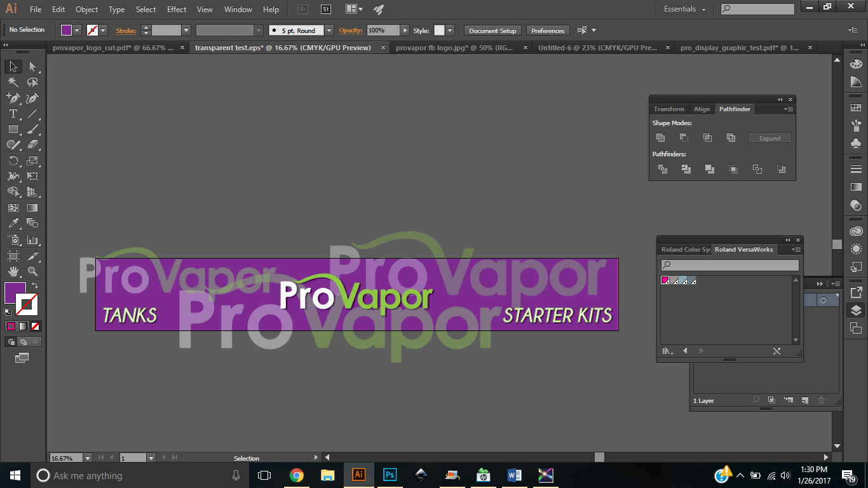Pick the Gradient tool
This screenshot has height=488, width=868.
(x=32, y=208)
